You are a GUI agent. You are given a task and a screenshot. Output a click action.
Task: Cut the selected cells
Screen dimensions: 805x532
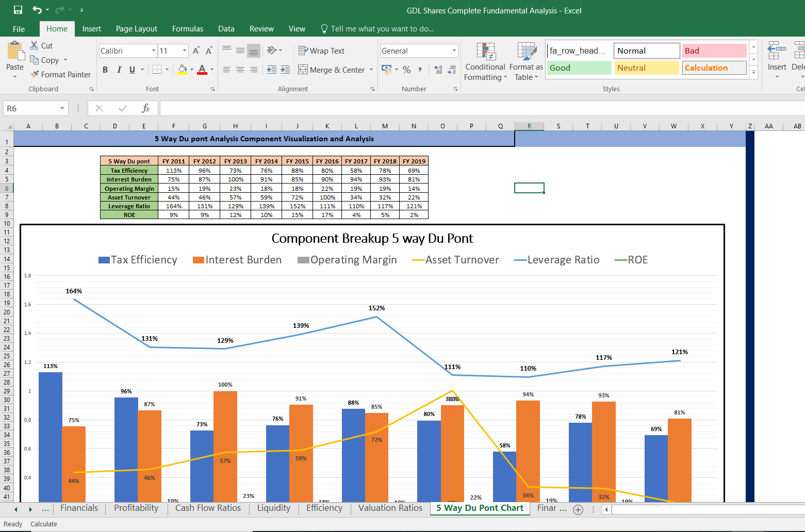click(x=41, y=45)
